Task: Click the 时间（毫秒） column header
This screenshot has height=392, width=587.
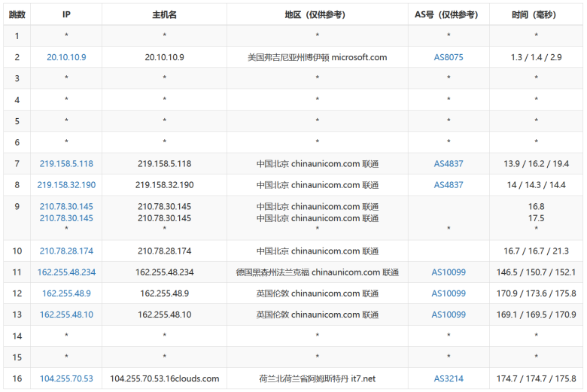Action: (536, 14)
